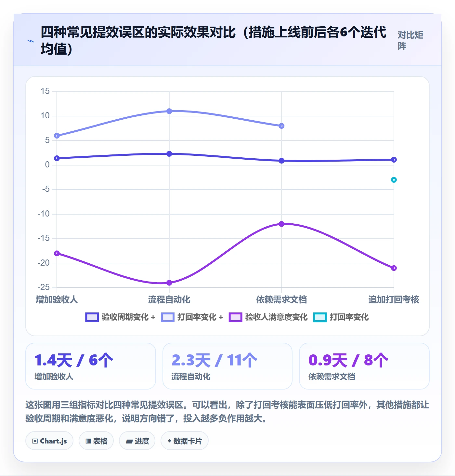Click the 依赖需求文档 x-axis label
The image size is (455, 476).
pos(282,299)
